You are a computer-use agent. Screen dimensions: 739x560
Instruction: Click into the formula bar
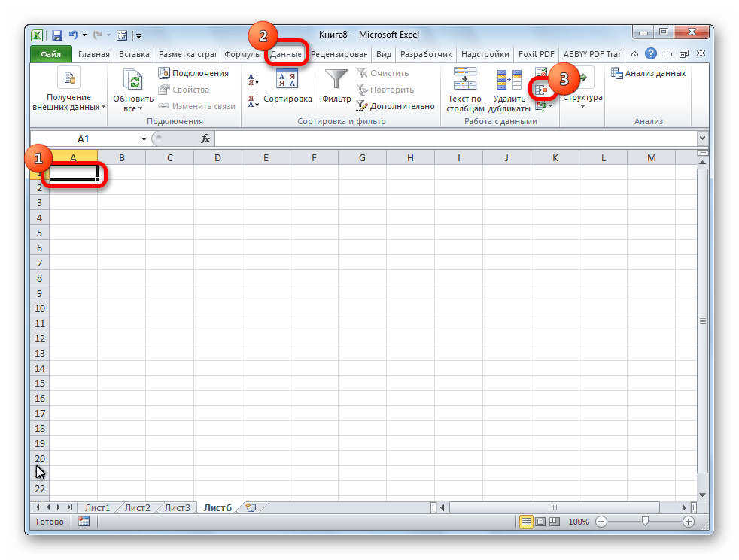point(456,138)
